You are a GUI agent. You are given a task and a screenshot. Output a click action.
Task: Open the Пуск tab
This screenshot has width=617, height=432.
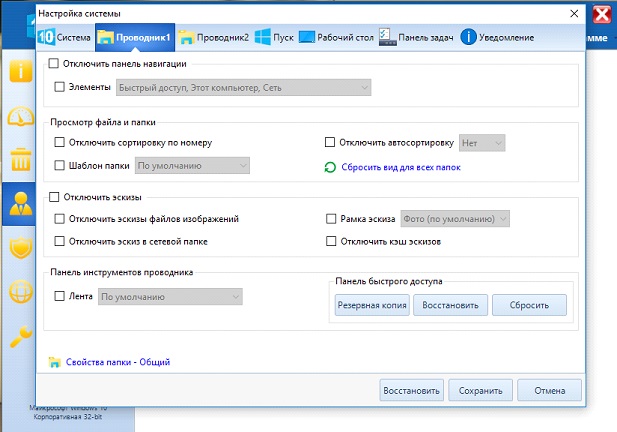[274, 37]
